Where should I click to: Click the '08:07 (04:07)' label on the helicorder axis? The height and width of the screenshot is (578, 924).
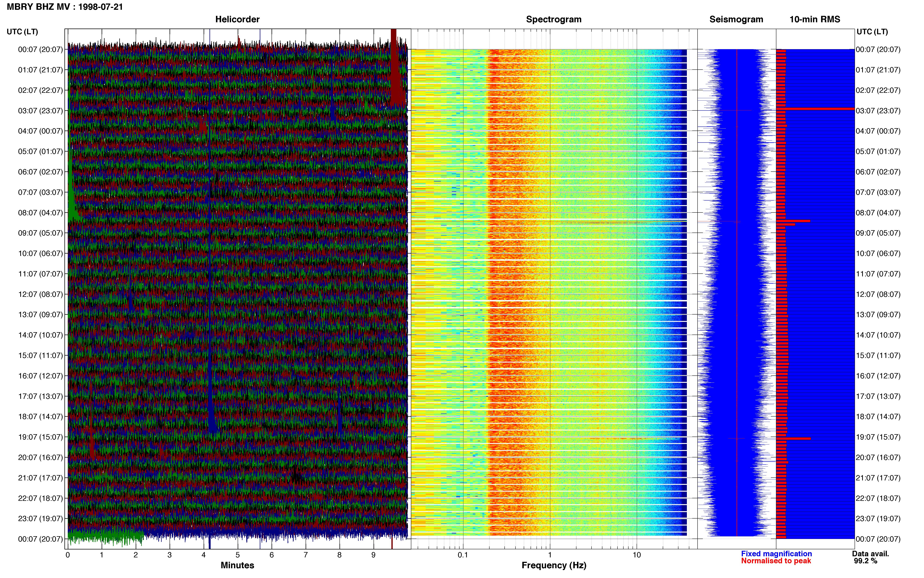pyautogui.click(x=40, y=213)
